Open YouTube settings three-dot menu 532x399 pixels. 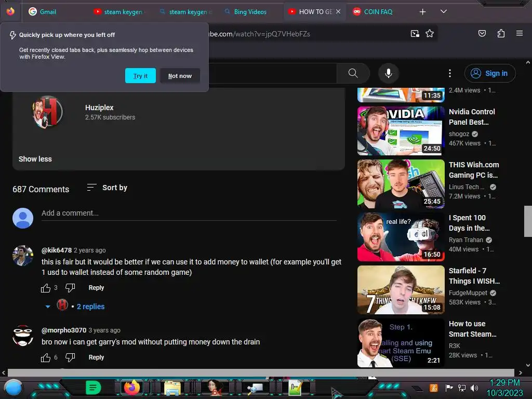(449, 73)
